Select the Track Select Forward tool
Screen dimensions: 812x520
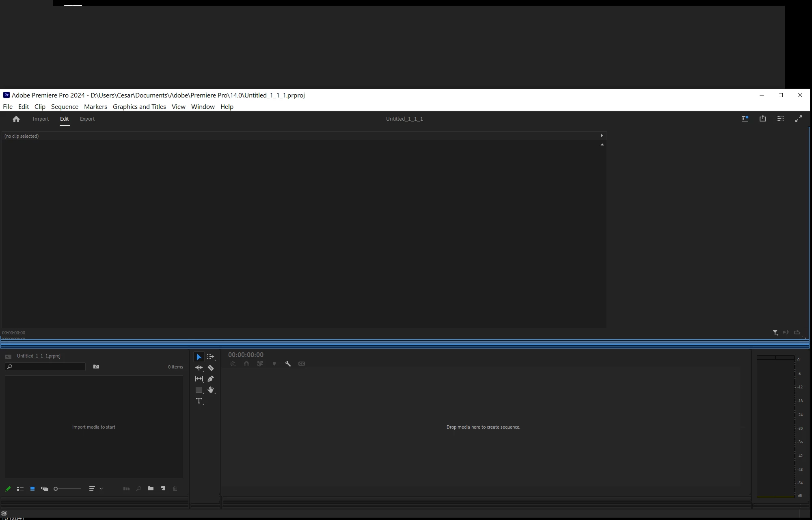[x=210, y=357]
